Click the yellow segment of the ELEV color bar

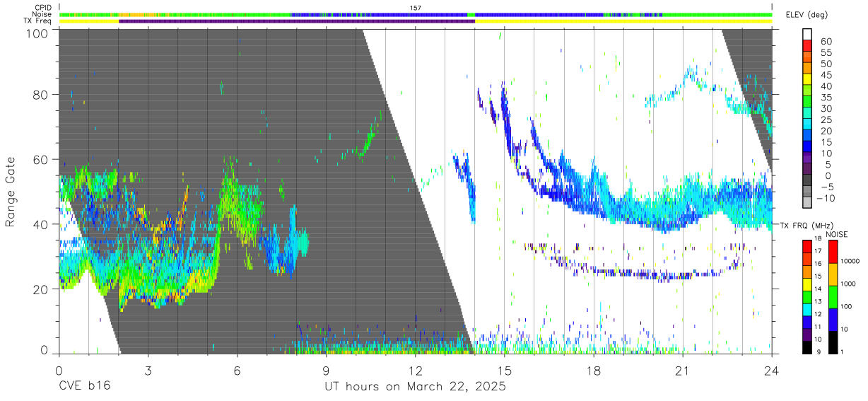point(807,81)
